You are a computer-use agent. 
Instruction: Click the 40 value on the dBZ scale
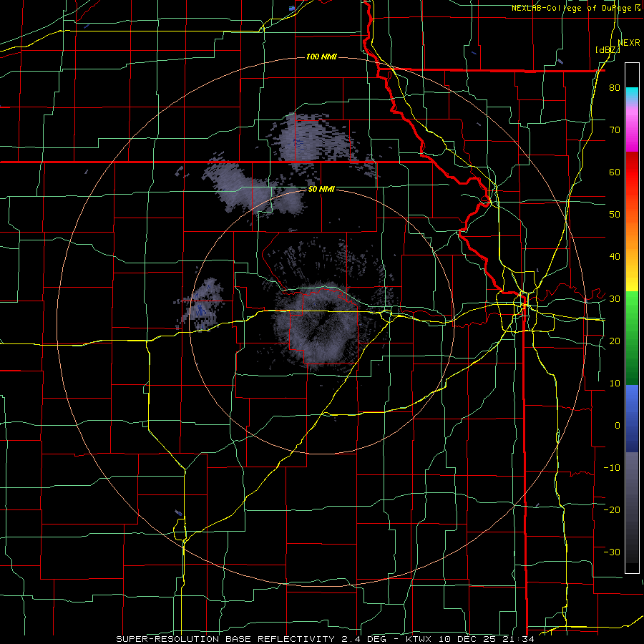click(615, 257)
